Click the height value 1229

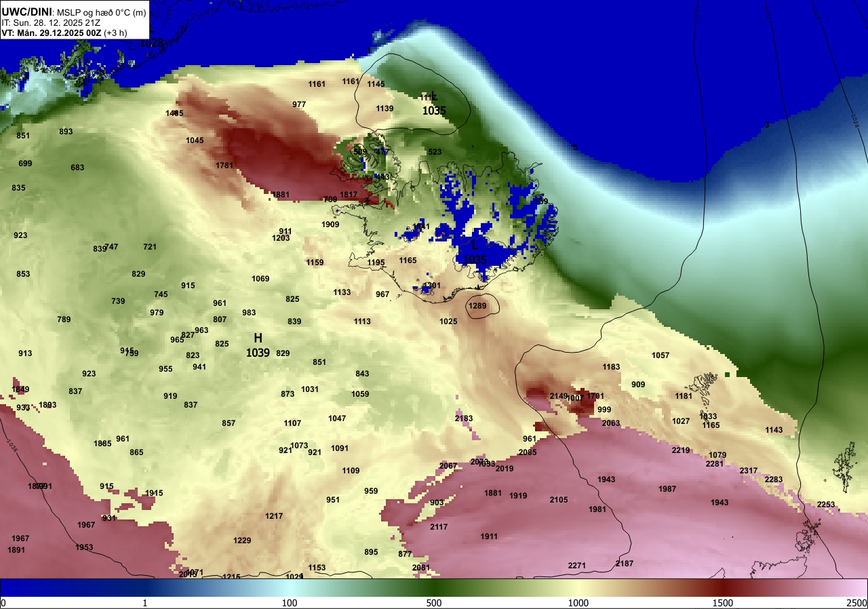pos(242,541)
